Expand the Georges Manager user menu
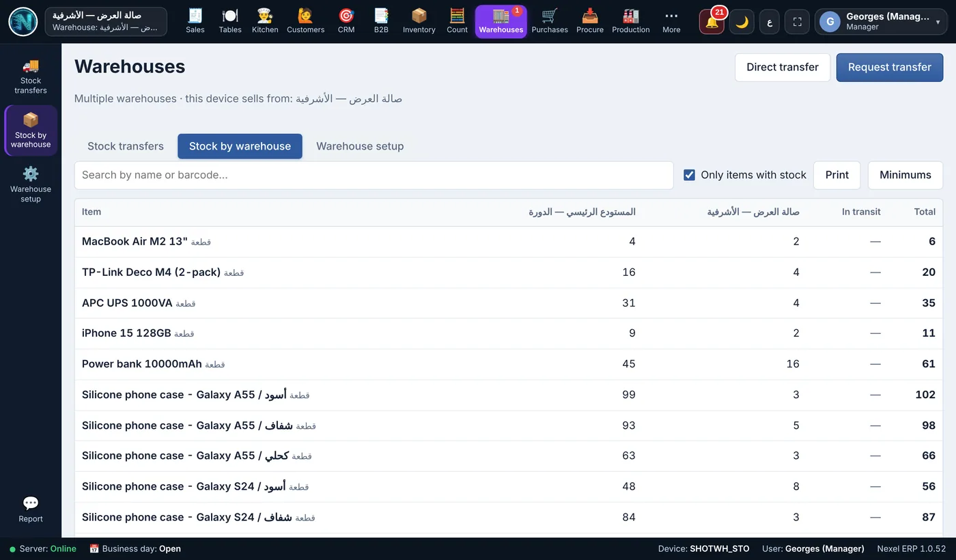Viewport: 956px width, 560px height. pyautogui.click(x=881, y=22)
